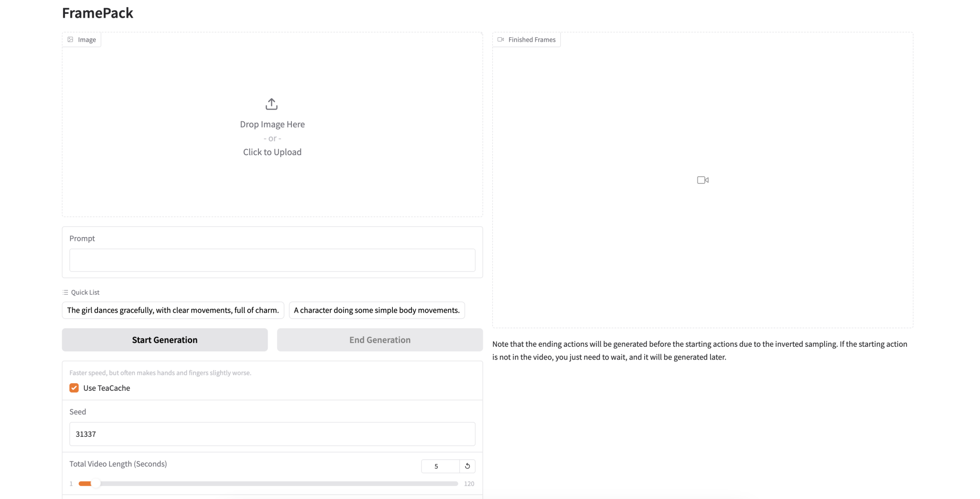Reset the Total Video Length value
The height and width of the screenshot is (499, 980).
point(468,466)
